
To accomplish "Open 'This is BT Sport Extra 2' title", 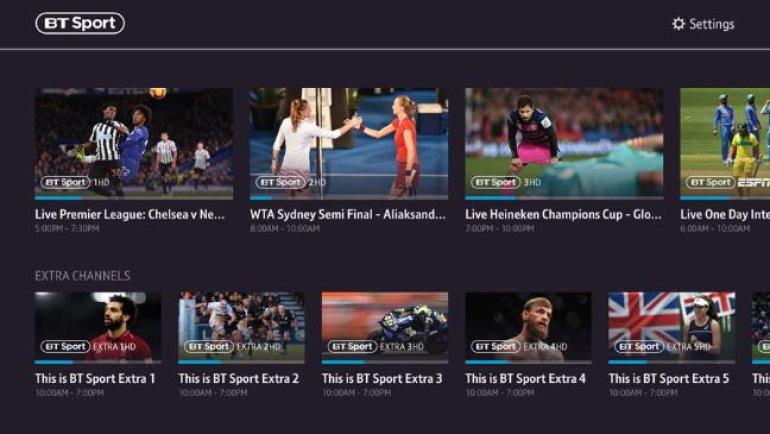I will point(239,379).
